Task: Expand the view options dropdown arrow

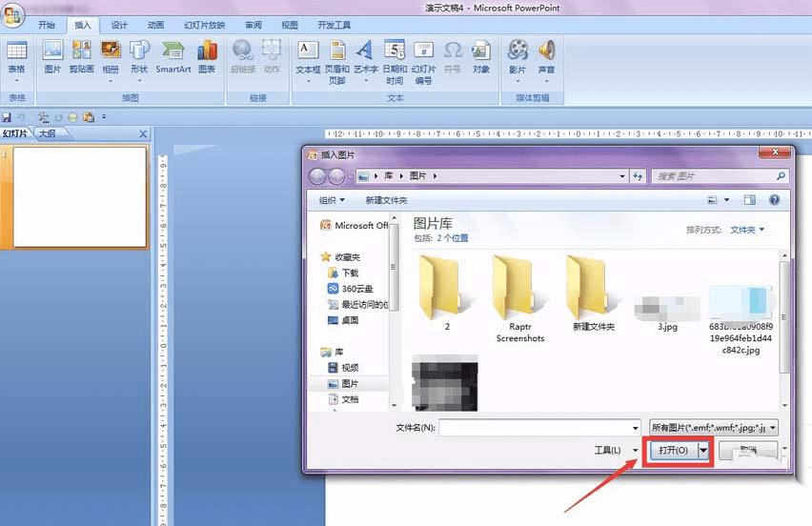Action: tap(726, 200)
